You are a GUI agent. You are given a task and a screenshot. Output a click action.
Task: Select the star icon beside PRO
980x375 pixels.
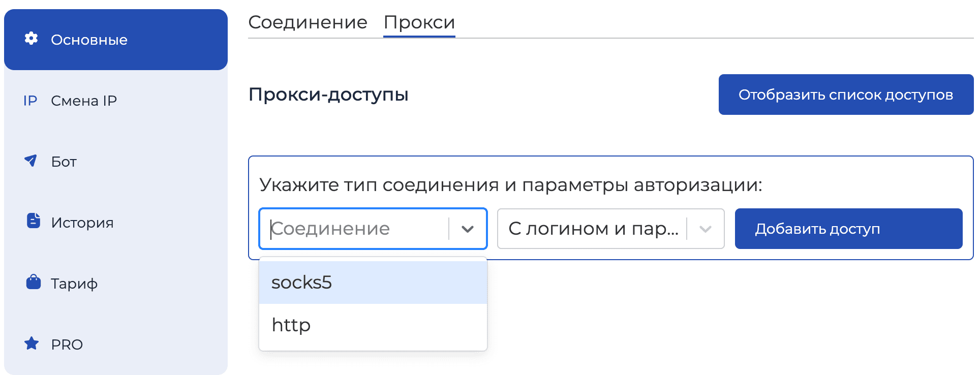point(32,344)
